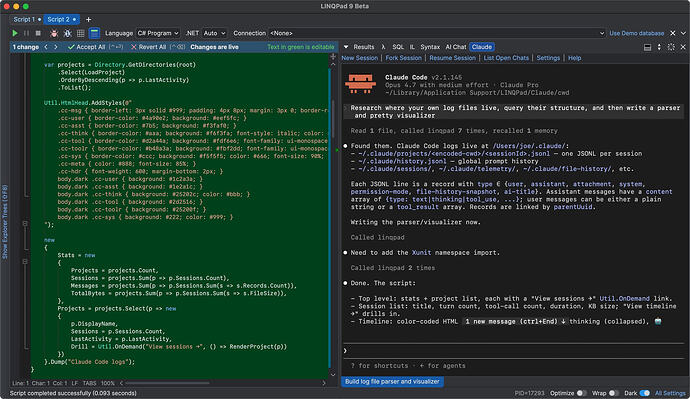This screenshot has height=399, width=690.
Task: Expand the chevron right of Use Demo database
Action: point(683,33)
